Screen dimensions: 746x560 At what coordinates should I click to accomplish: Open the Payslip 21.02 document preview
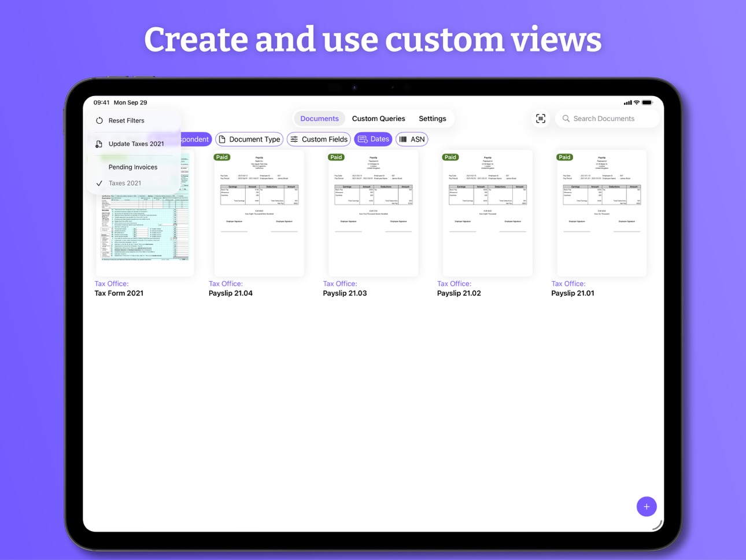pos(488,213)
